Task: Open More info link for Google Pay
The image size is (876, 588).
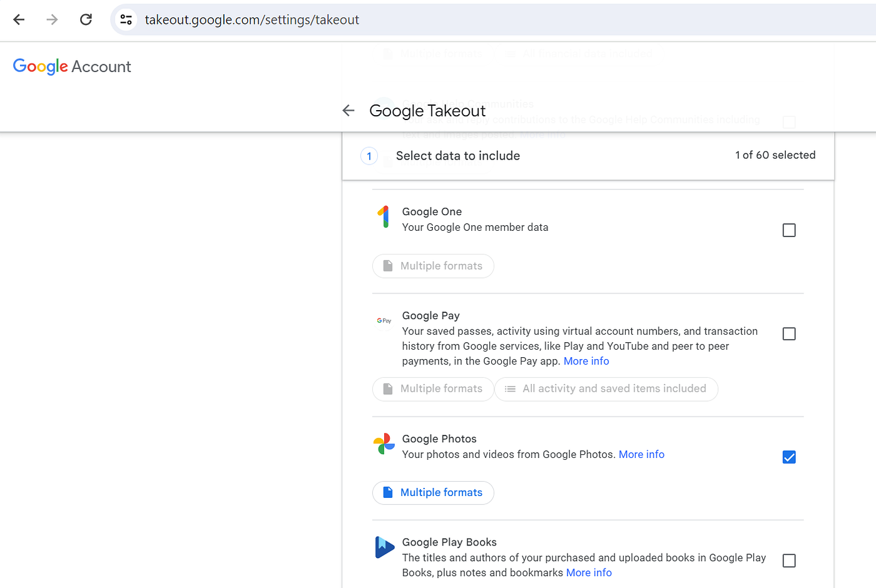Action: (x=586, y=361)
